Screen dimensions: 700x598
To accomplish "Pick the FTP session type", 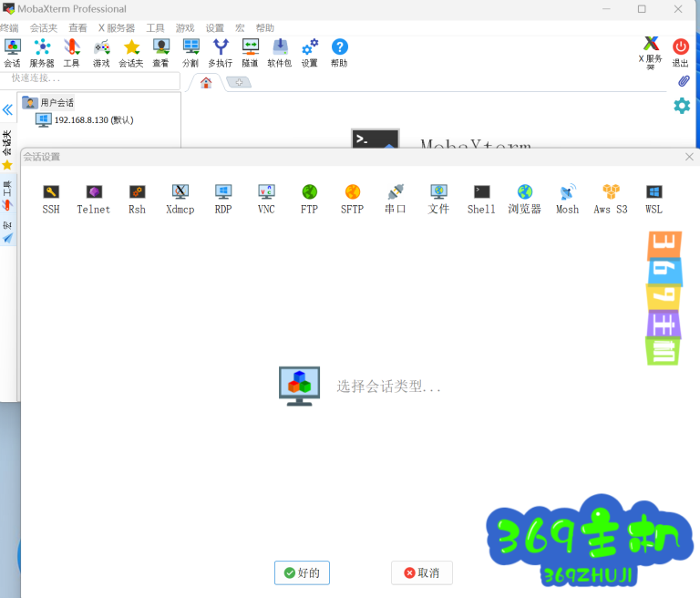I will pyautogui.click(x=309, y=200).
